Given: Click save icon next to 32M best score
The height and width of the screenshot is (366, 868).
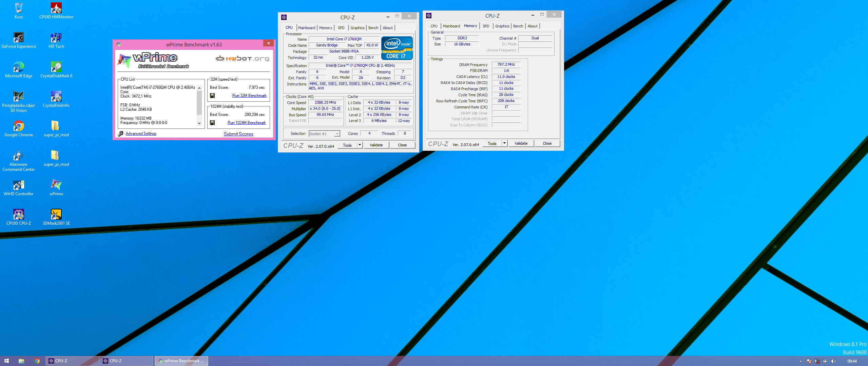Looking at the screenshot, I should [x=212, y=96].
